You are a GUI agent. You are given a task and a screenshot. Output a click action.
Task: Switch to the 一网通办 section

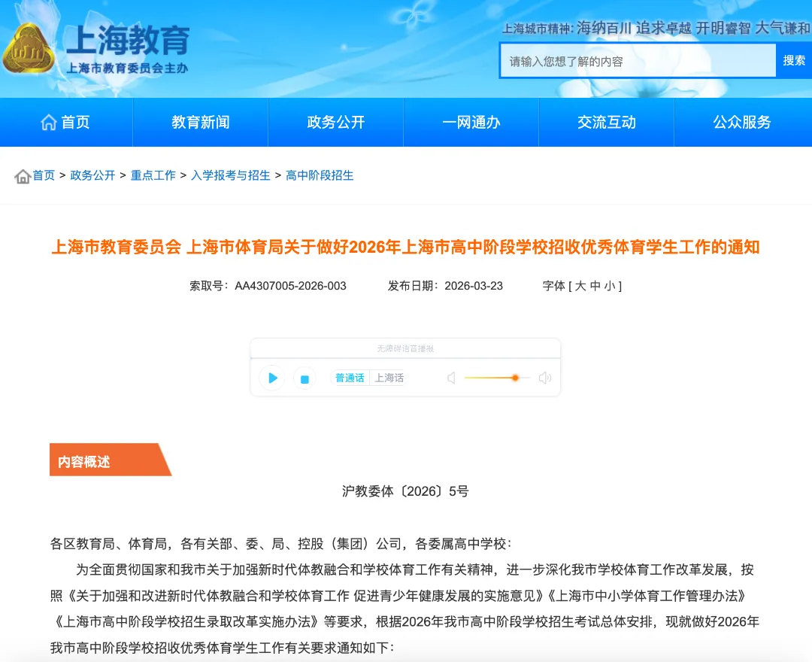click(x=471, y=122)
